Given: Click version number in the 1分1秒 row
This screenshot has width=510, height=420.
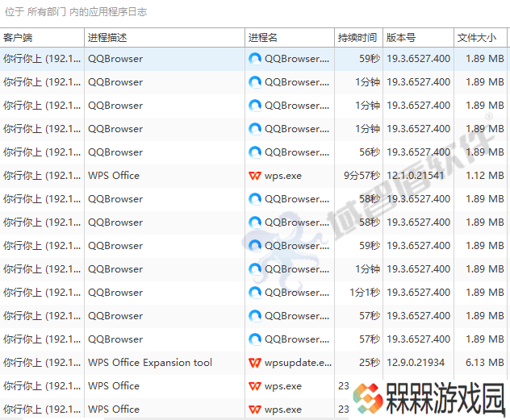Looking at the screenshot, I should click(418, 293).
